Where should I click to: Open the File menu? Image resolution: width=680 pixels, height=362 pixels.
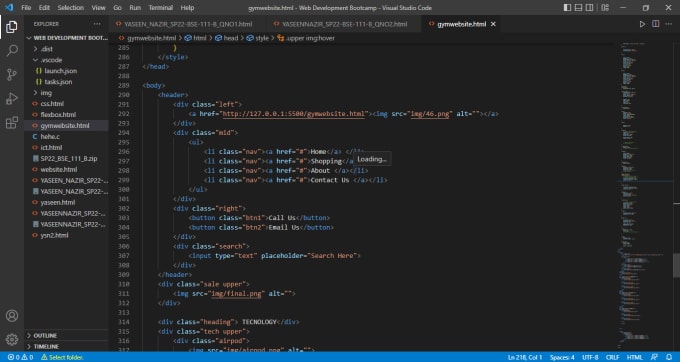26,8
